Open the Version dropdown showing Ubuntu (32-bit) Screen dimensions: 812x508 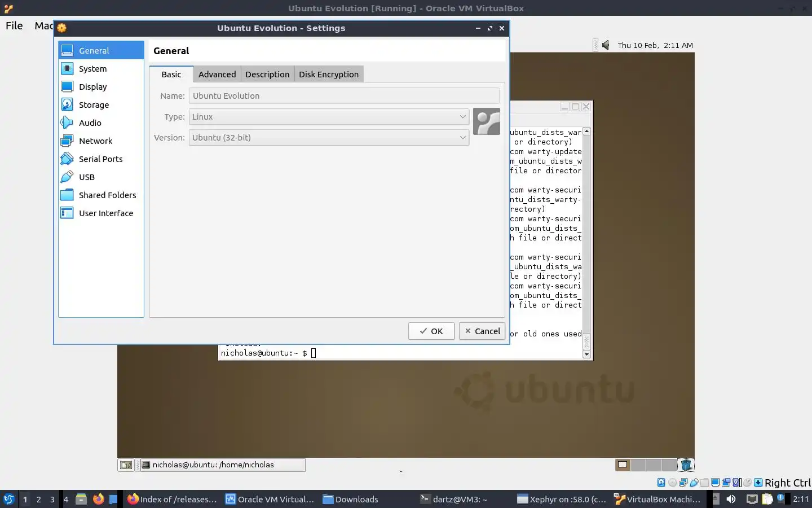pos(329,138)
